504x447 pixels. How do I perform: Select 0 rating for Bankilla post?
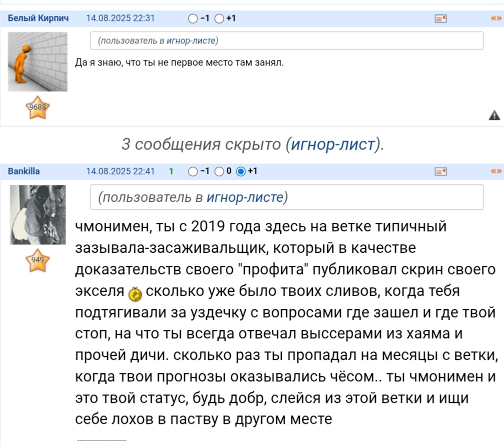(x=219, y=171)
